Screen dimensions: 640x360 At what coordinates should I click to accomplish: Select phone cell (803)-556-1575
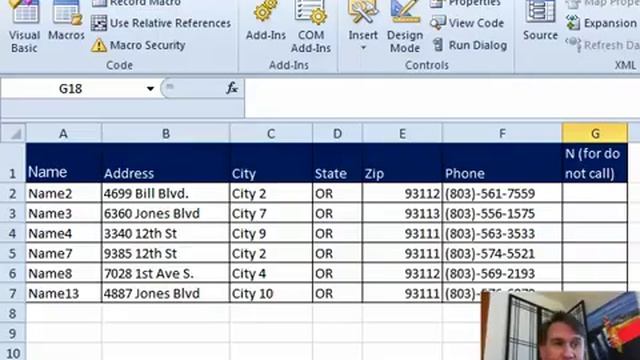pos(502,213)
